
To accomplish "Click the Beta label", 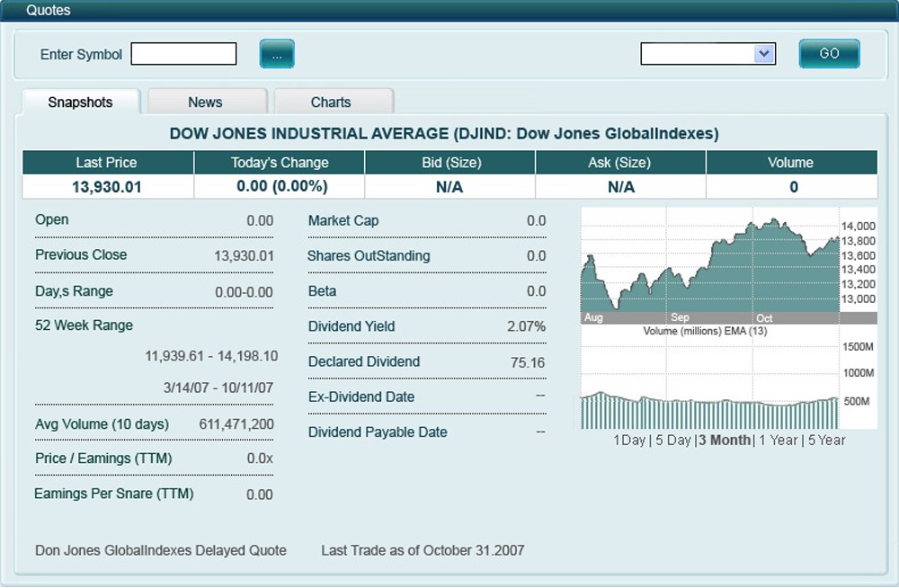I will pos(322,290).
